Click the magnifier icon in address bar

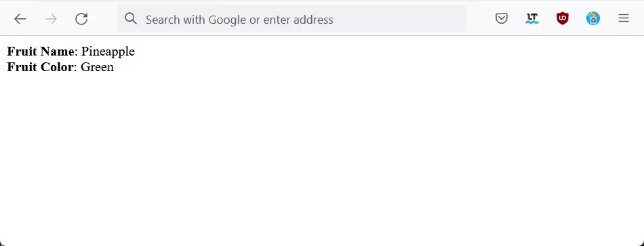(x=131, y=18)
